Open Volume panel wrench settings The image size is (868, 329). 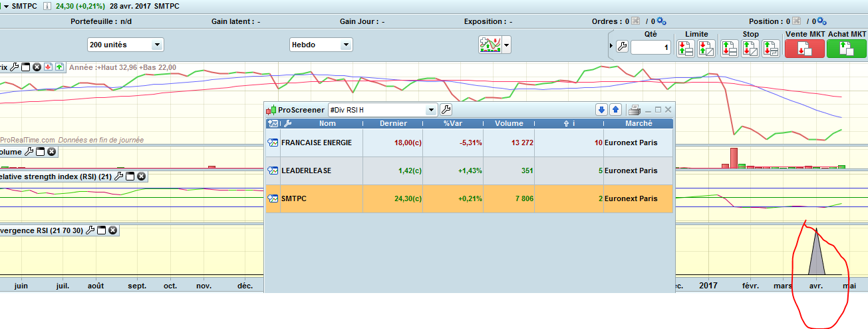tap(29, 152)
